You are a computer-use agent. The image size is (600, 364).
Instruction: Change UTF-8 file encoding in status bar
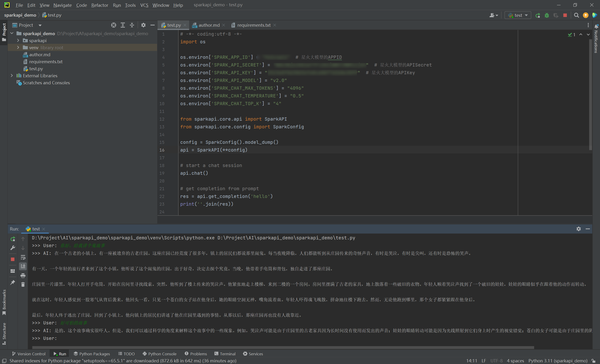(x=496, y=360)
